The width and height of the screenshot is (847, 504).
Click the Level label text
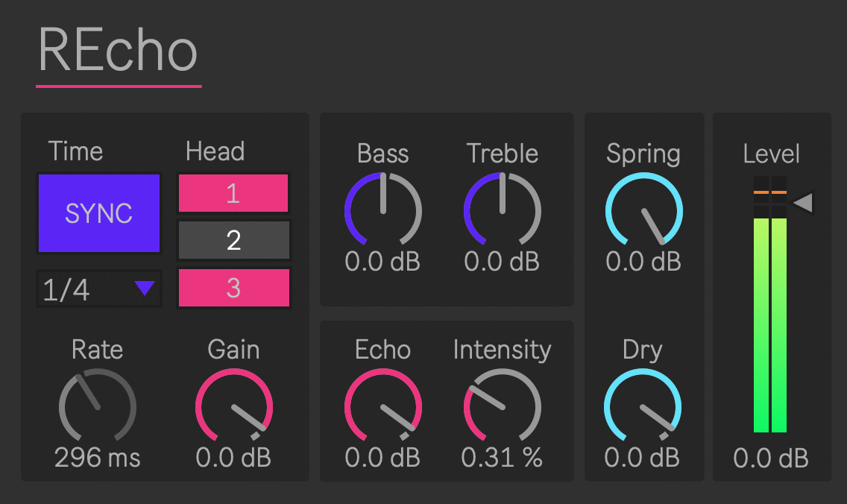(x=771, y=154)
